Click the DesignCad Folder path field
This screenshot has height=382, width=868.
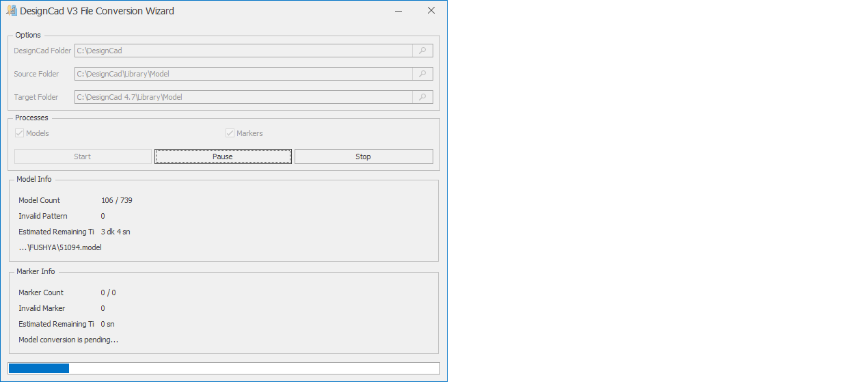[x=243, y=51]
